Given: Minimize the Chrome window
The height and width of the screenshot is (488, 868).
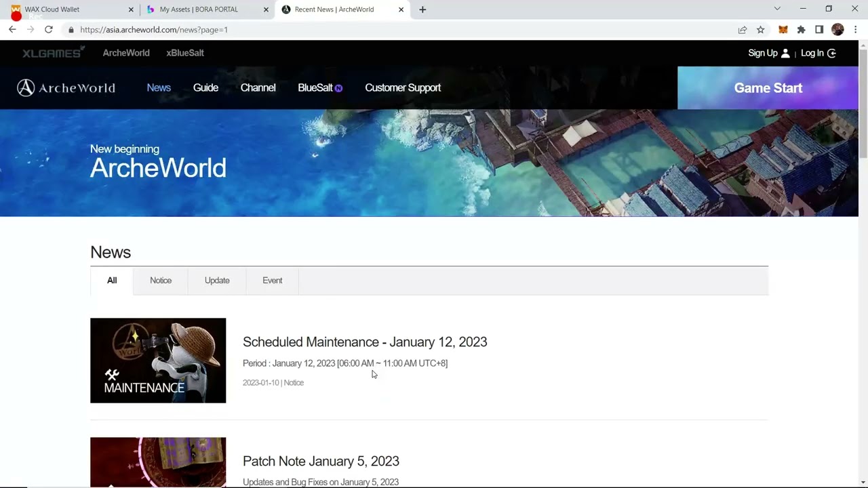Looking at the screenshot, I should 803,9.
